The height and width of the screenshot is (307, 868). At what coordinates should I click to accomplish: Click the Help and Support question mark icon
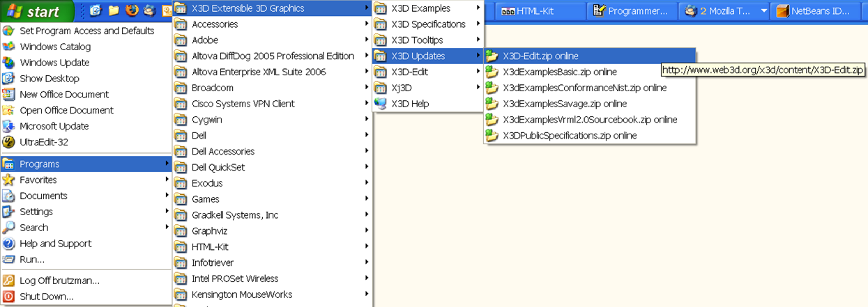(x=9, y=244)
